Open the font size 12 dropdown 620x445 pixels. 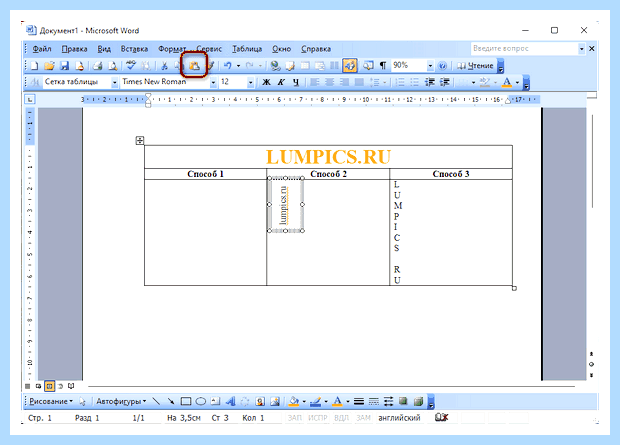click(x=251, y=82)
